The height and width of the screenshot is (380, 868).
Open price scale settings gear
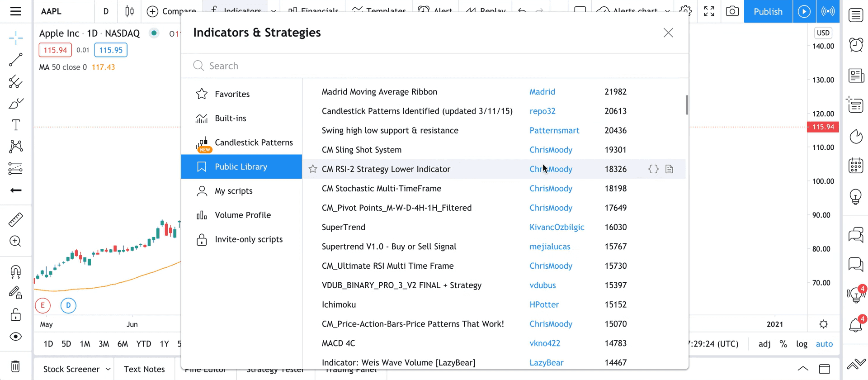(824, 324)
